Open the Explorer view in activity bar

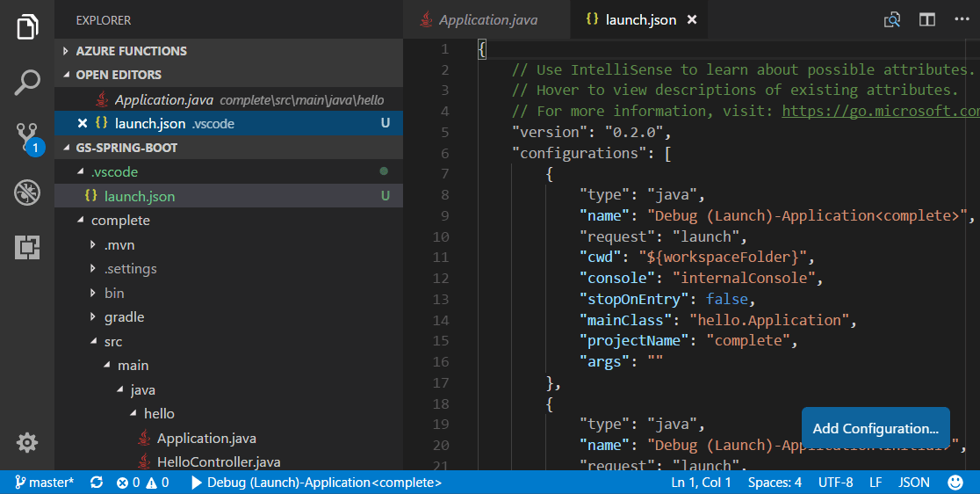[x=27, y=27]
